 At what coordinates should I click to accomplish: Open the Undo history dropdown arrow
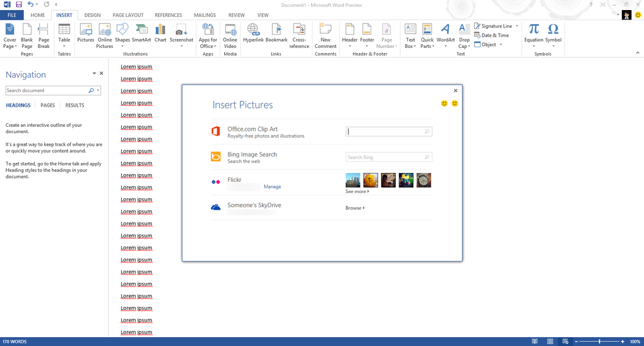tap(37, 4)
